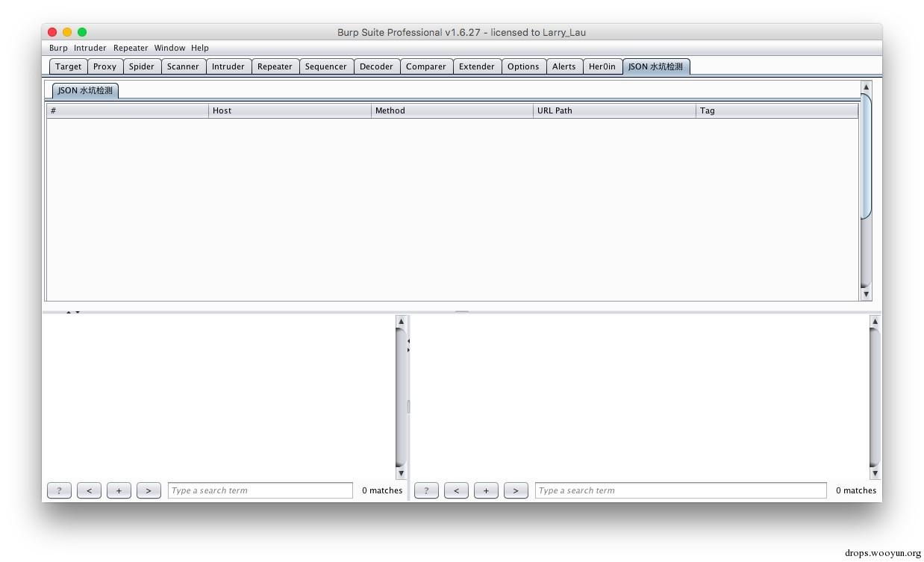Open the Help menu
924x562 pixels.
[x=199, y=48]
